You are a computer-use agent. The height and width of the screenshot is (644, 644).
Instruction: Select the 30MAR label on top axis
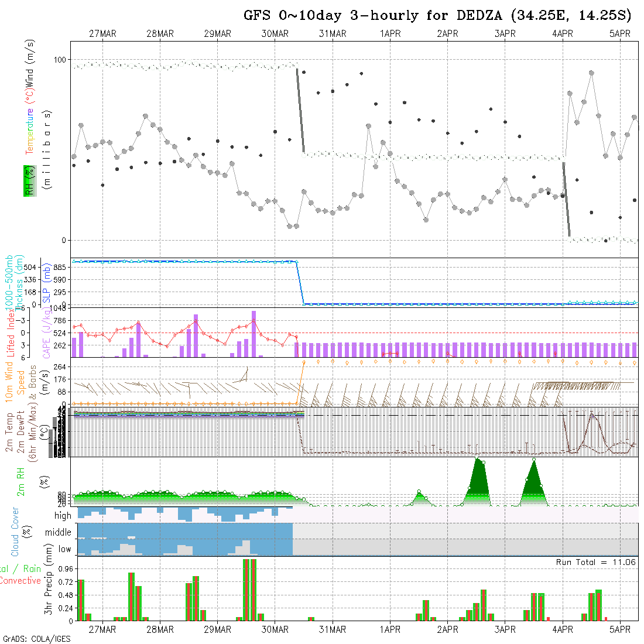pyautogui.click(x=275, y=34)
